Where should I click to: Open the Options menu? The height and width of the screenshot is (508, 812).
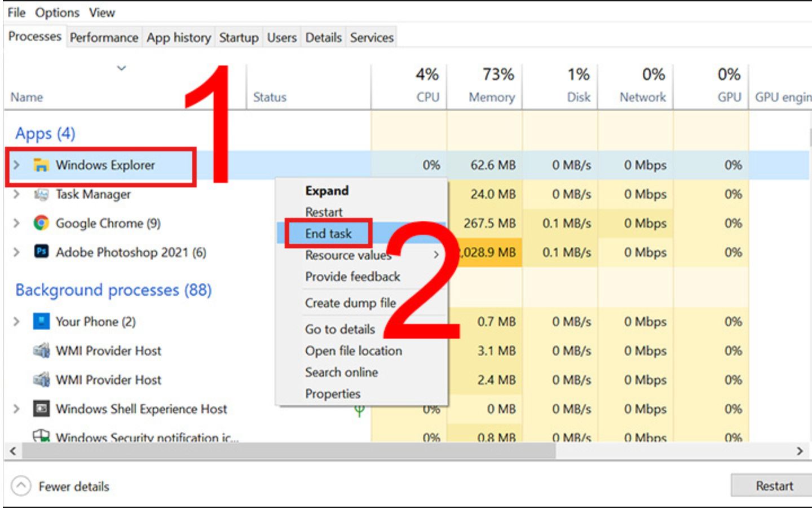pos(57,12)
